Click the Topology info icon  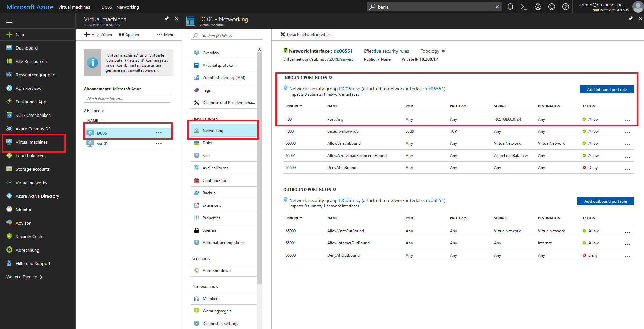443,51
